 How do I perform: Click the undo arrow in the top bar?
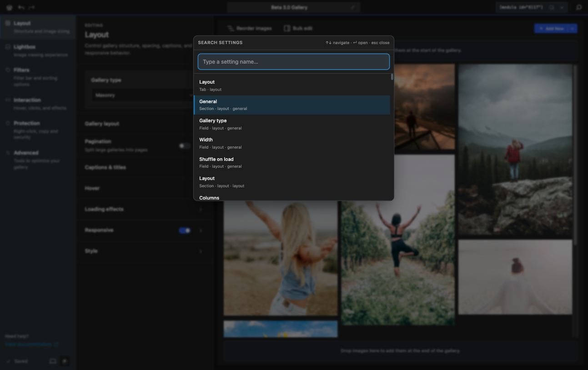(x=21, y=7)
